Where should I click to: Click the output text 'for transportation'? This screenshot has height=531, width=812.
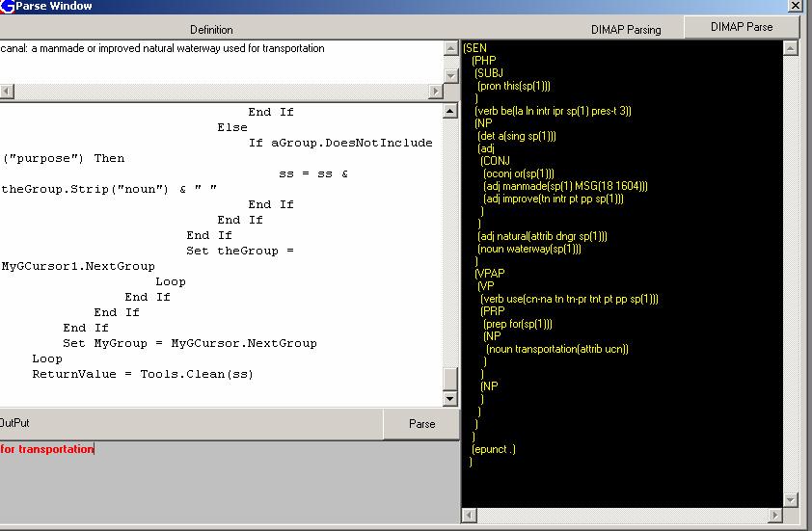point(47,449)
